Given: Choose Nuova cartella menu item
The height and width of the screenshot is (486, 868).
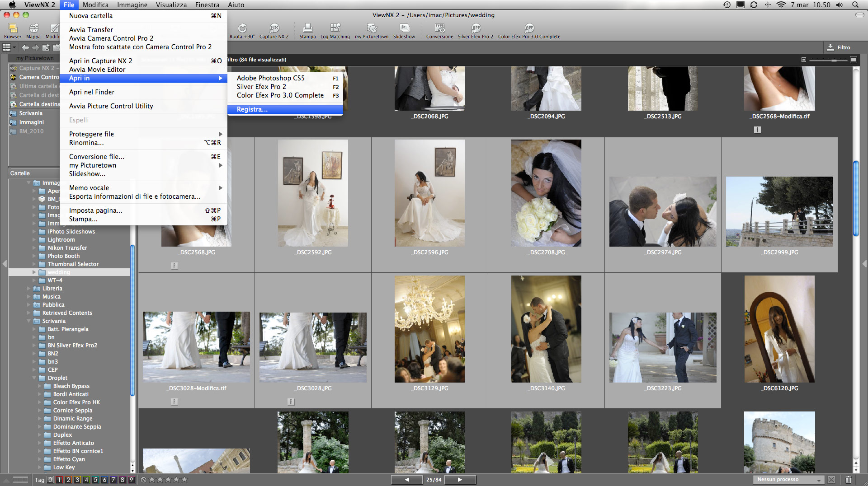Looking at the screenshot, I should pyautogui.click(x=144, y=16).
